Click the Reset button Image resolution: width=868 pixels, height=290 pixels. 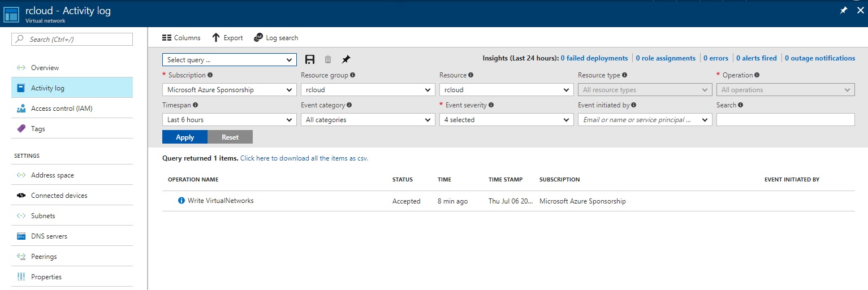230,137
